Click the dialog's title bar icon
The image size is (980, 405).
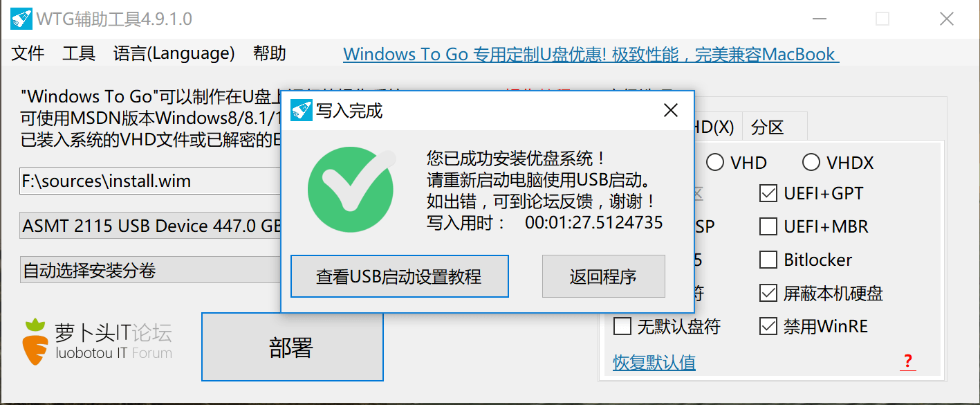pos(301,110)
